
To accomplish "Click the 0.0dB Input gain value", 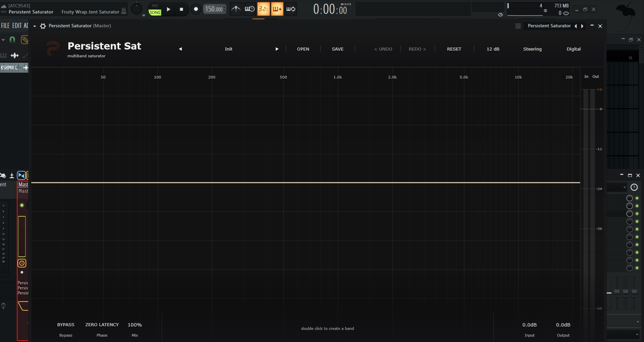I will pyautogui.click(x=530, y=325).
